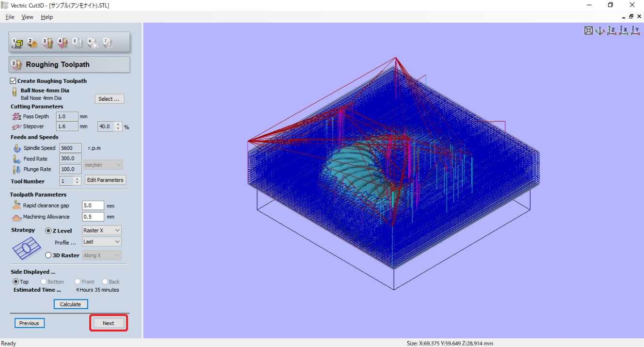Expand the Profile dropdown set to Last

point(101,242)
